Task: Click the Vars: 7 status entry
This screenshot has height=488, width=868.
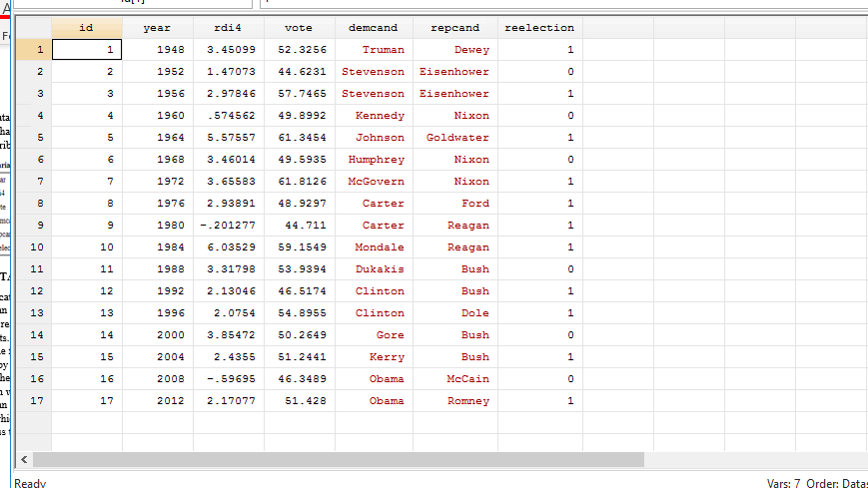Action: [x=783, y=483]
